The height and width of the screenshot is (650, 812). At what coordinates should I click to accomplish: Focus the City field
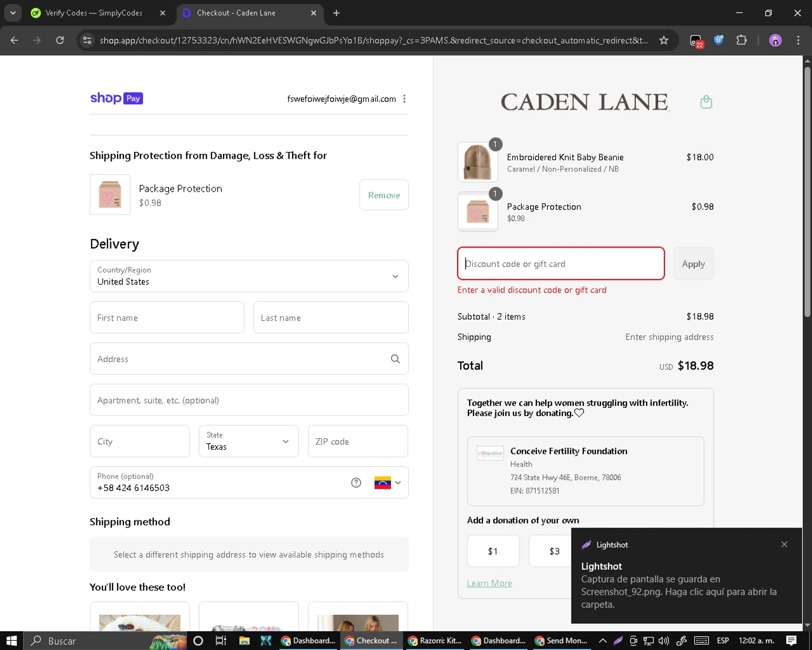[x=140, y=441]
